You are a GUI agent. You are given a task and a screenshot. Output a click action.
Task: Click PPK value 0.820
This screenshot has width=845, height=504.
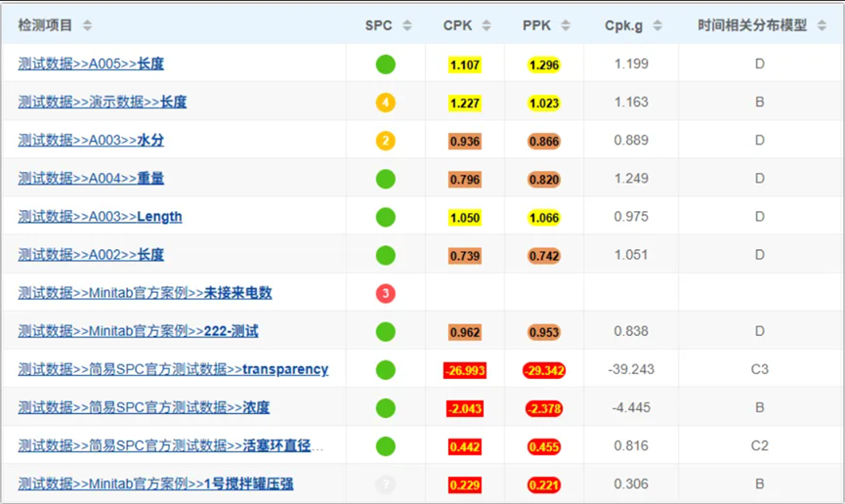pos(544,180)
